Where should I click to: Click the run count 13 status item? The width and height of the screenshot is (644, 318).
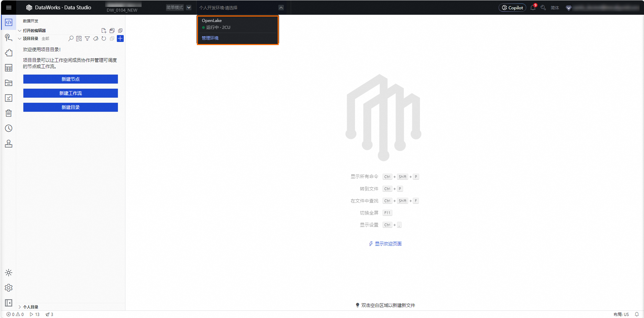(x=35, y=314)
